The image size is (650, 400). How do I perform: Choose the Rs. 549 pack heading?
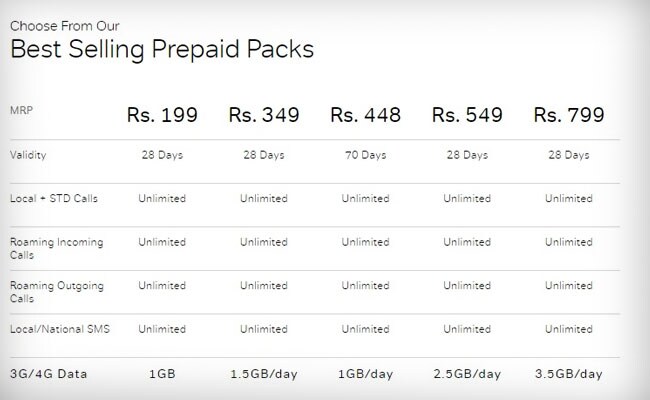tap(467, 115)
